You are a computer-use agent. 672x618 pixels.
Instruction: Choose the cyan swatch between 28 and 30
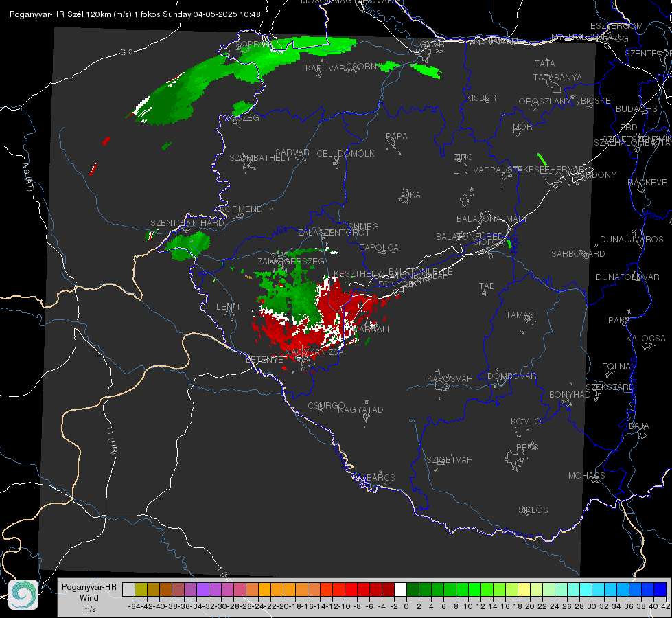tap(586, 589)
